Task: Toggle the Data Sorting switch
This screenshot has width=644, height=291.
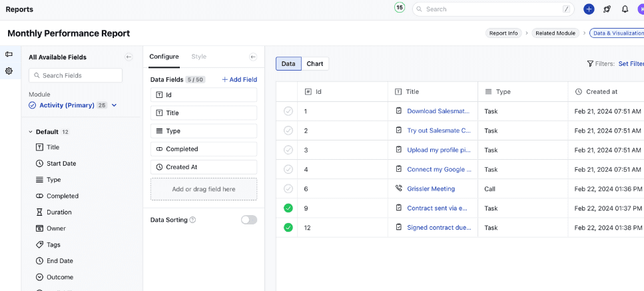Action: 249,220
